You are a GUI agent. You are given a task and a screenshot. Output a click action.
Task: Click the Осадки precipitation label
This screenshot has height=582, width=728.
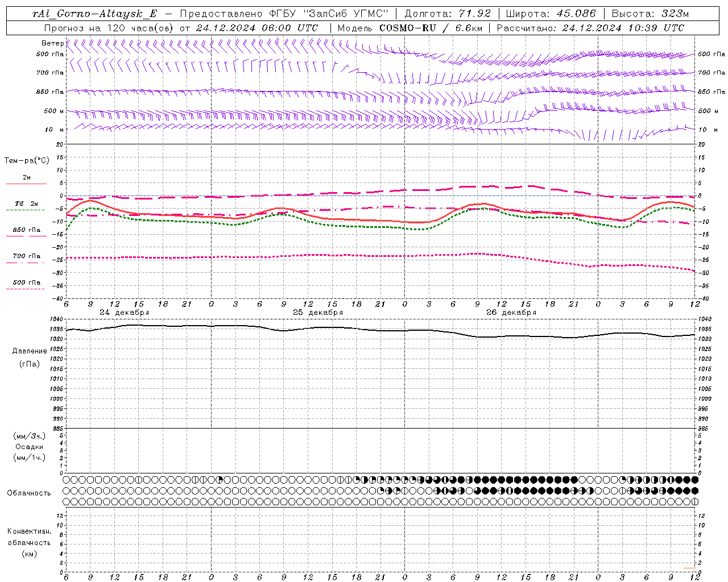pyautogui.click(x=30, y=447)
